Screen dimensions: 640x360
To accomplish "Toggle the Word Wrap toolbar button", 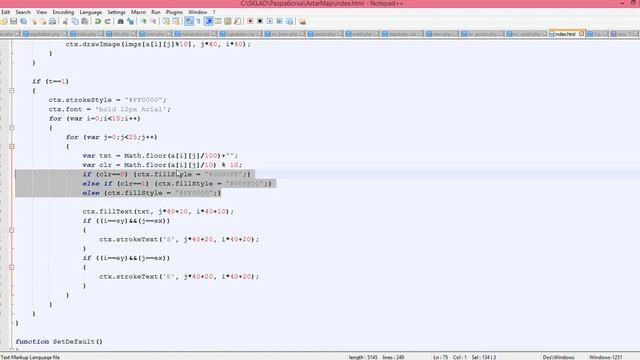I will [189, 21].
